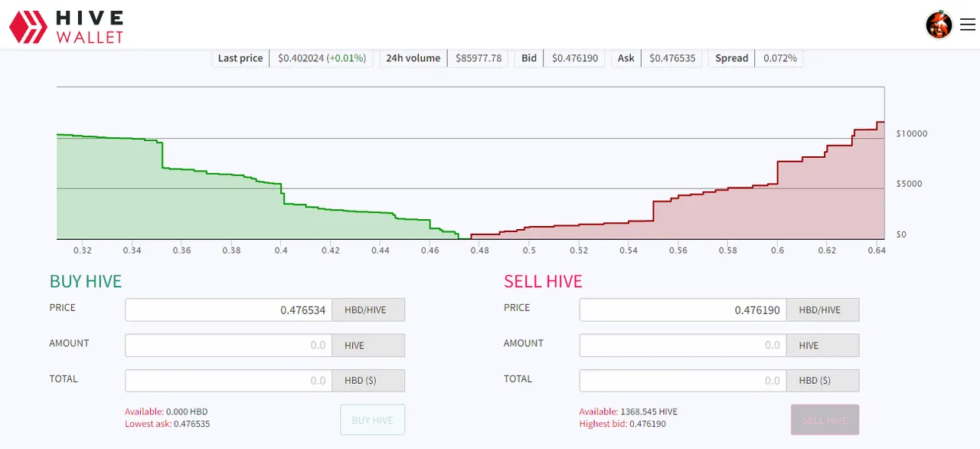This screenshot has height=449, width=980.
Task: Click the 0.6 price axis label
Action: [x=777, y=251]
